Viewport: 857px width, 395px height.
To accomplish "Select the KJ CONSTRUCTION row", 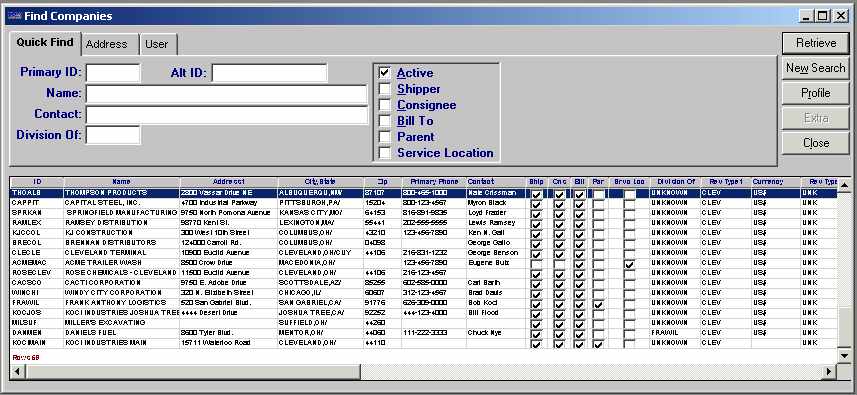I will point(424,233).
